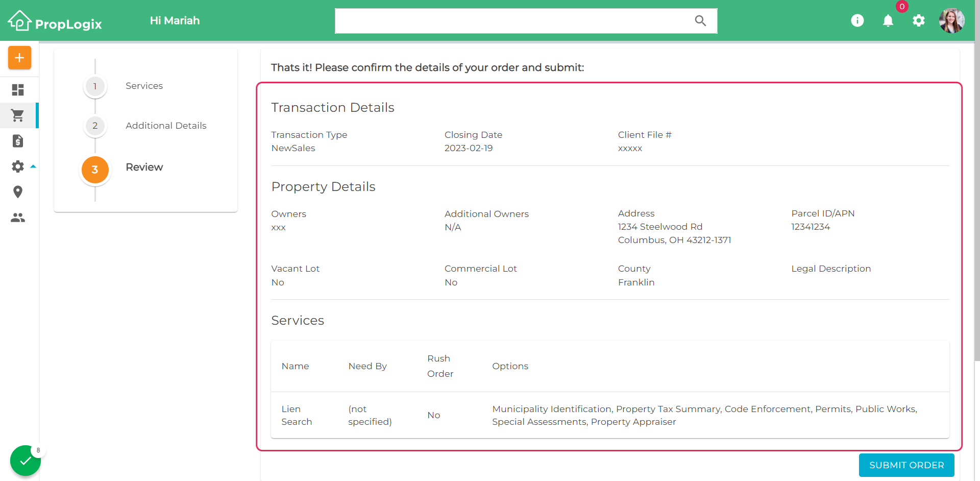Open the invoice document icon
The image size is (980, 481).
[18, 141]
